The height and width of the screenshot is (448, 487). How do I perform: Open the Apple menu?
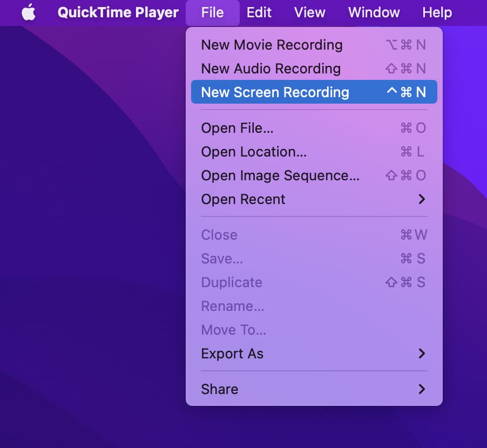(28, 12)
